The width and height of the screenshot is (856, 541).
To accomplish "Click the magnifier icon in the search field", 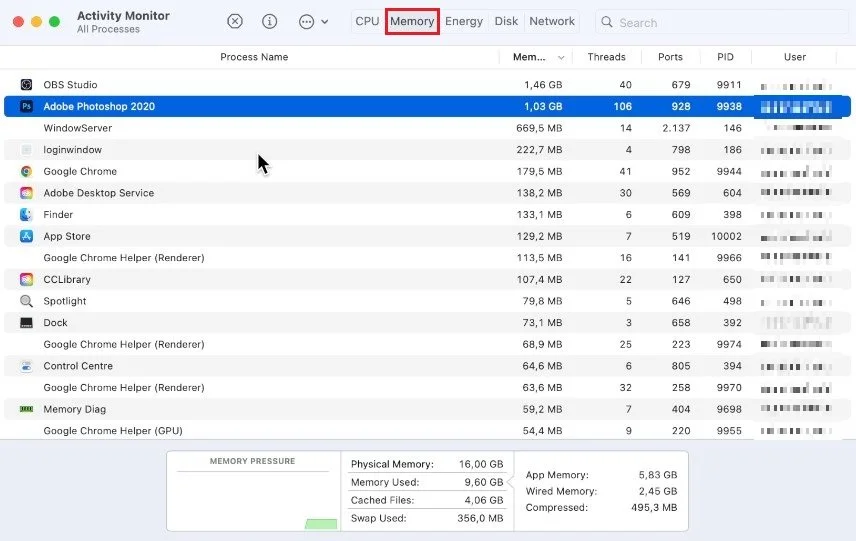I will 607,22.
